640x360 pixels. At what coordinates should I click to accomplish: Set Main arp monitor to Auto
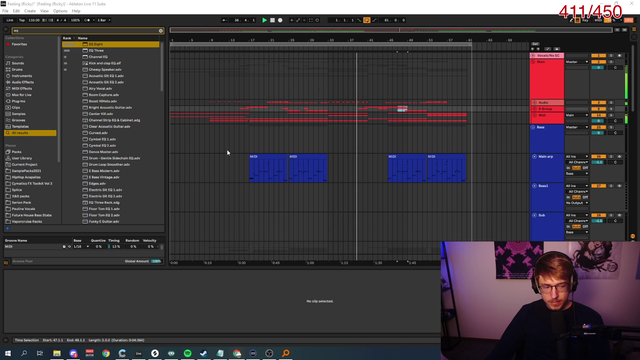(x=576, y=168)
